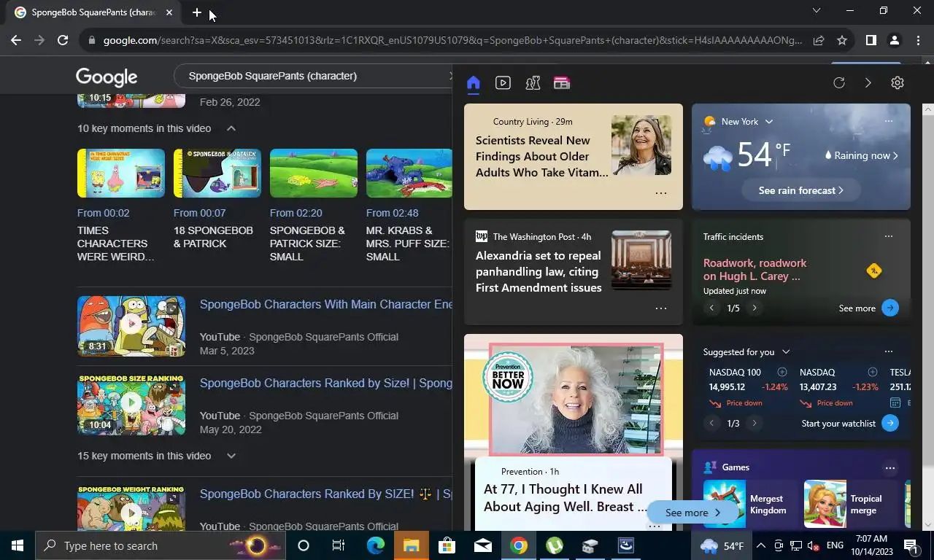Open the widgets news card layout tab
Screen dimensions: 934x560
(x=561, y=83)
